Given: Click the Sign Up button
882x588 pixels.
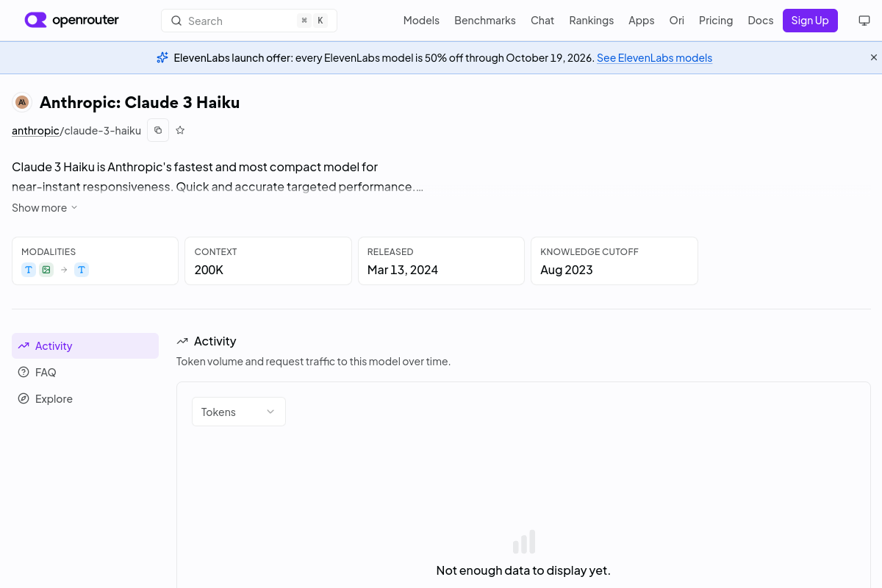Looking at the screenshot, I should point(810,21).
